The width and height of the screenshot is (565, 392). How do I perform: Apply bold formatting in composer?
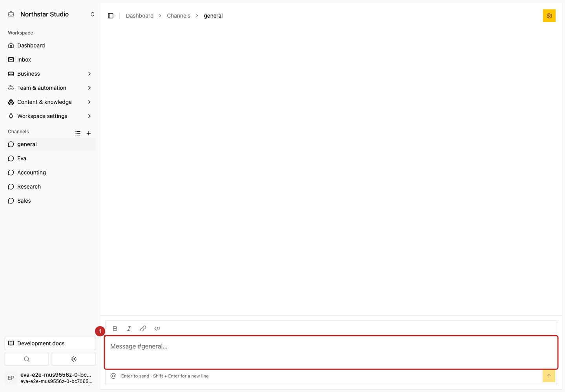pyautogui.click(x=115, y=328)
